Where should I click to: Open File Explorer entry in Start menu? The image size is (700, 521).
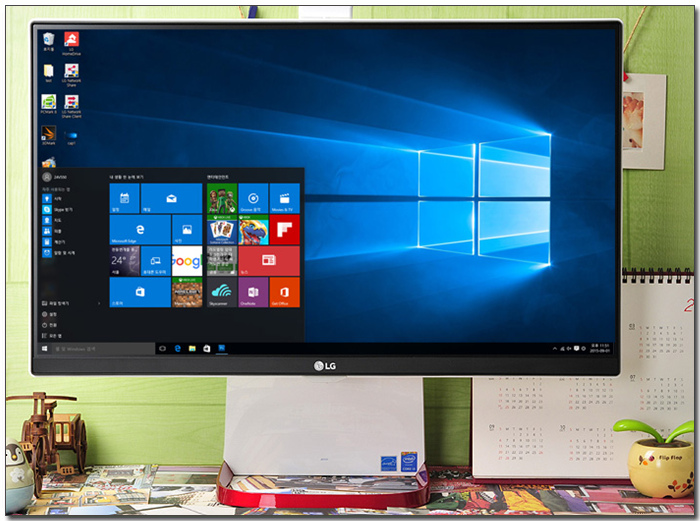pyautogui.click(x=55, y=303)
